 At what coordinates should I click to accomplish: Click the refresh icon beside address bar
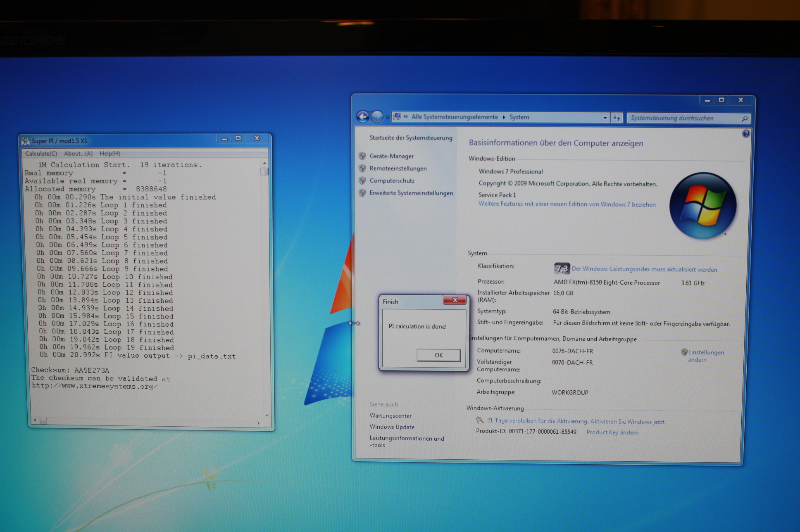617,118
